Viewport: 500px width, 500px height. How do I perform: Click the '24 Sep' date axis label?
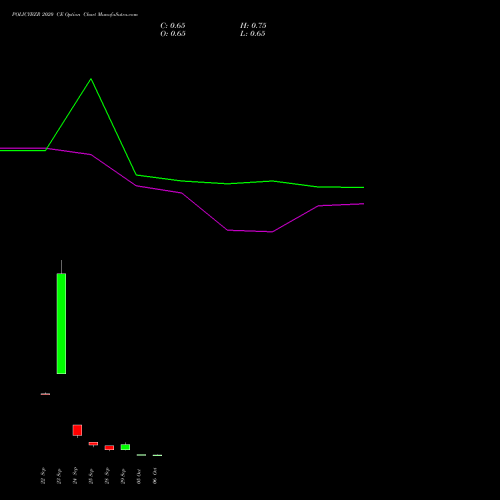[75, 476]
